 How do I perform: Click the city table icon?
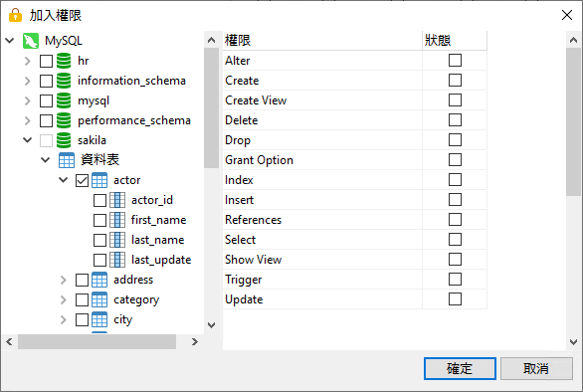(x=99, y=319)
